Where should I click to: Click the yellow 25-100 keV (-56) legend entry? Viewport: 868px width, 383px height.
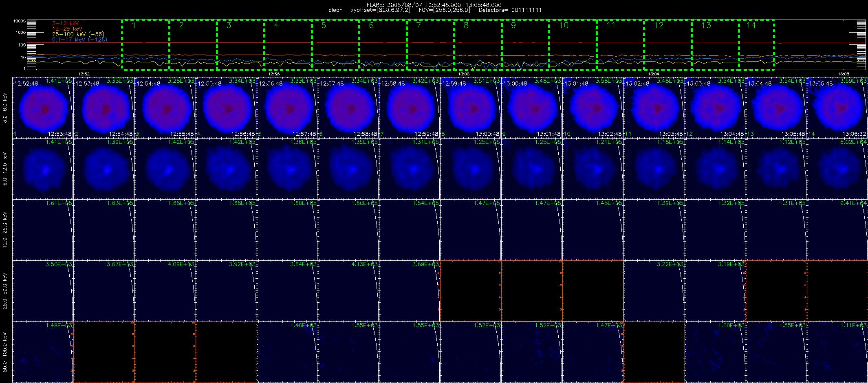coord(78,34)
